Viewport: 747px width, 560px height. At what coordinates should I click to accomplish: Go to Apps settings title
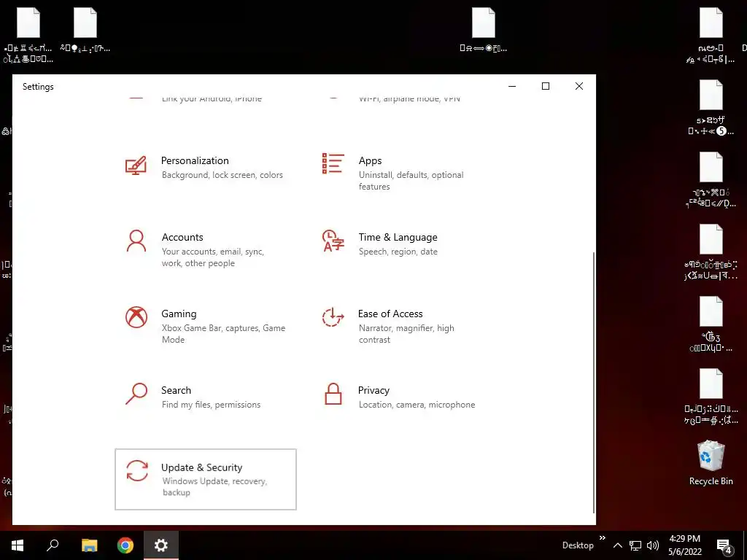tap(370, 160)
